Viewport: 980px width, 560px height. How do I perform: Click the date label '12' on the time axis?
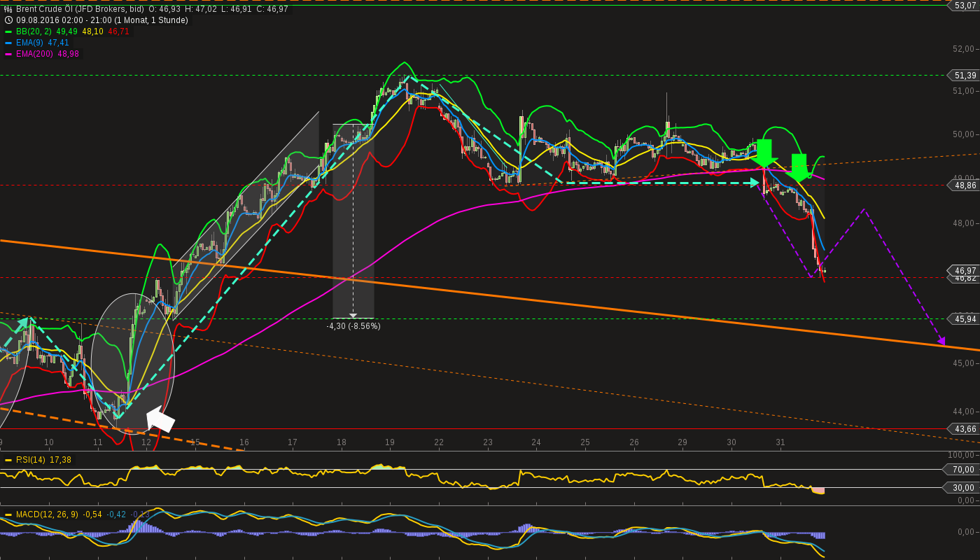[146, 442]
